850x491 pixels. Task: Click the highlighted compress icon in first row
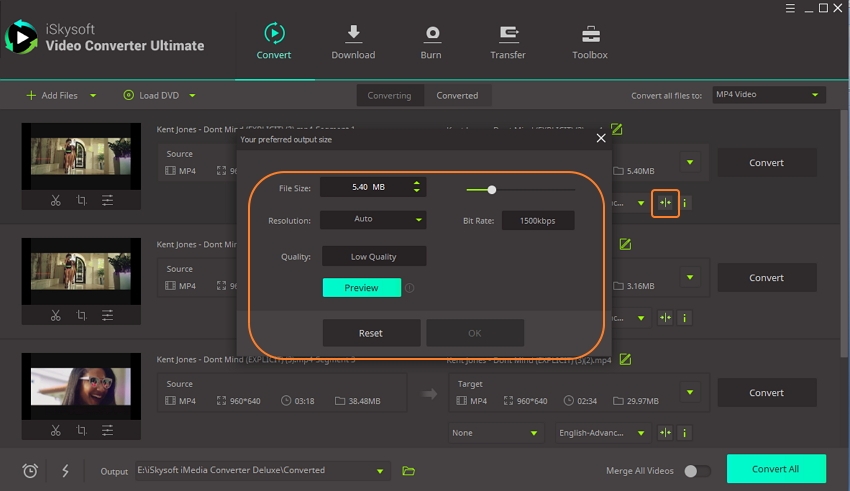pyautogui.click(x=665, y=203)
